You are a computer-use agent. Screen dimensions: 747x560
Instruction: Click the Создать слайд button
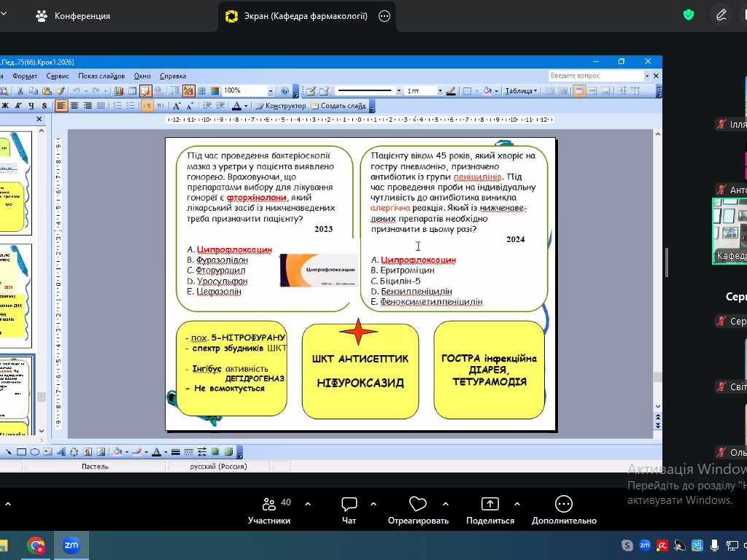pyautogui.click(x=338, y=106)
